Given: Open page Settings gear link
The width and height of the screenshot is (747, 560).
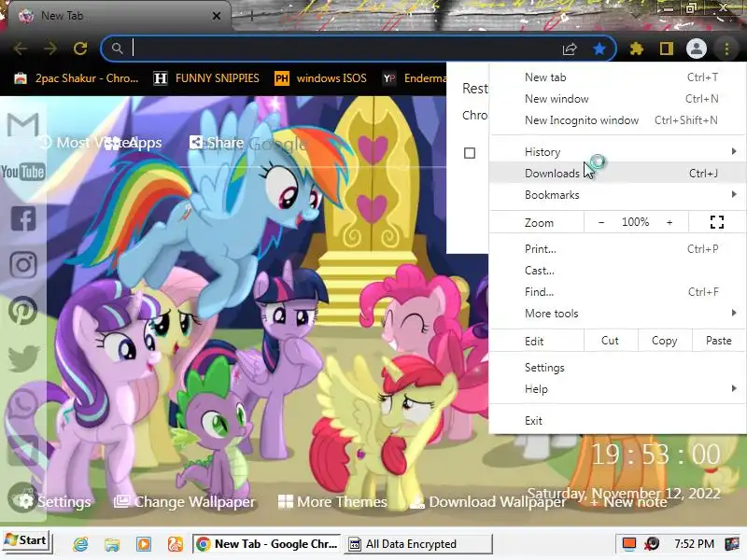Looking at the screenshot, I should pos(54,501).
